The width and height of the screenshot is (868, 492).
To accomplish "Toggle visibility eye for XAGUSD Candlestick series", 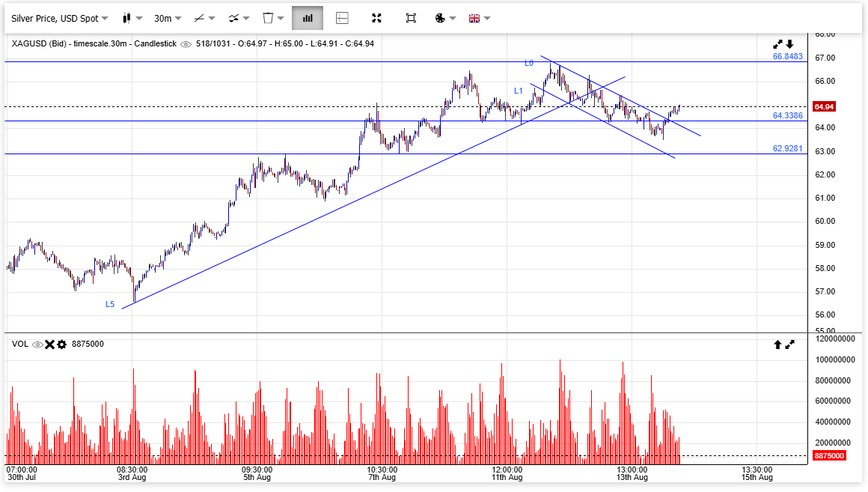I will pyautogui.click(x=186, y=43).
